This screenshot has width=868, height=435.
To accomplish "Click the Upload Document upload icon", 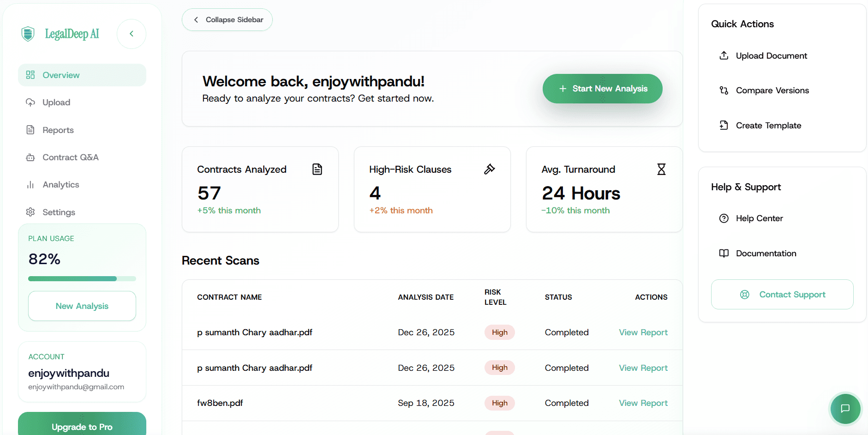I will point(724,55).
